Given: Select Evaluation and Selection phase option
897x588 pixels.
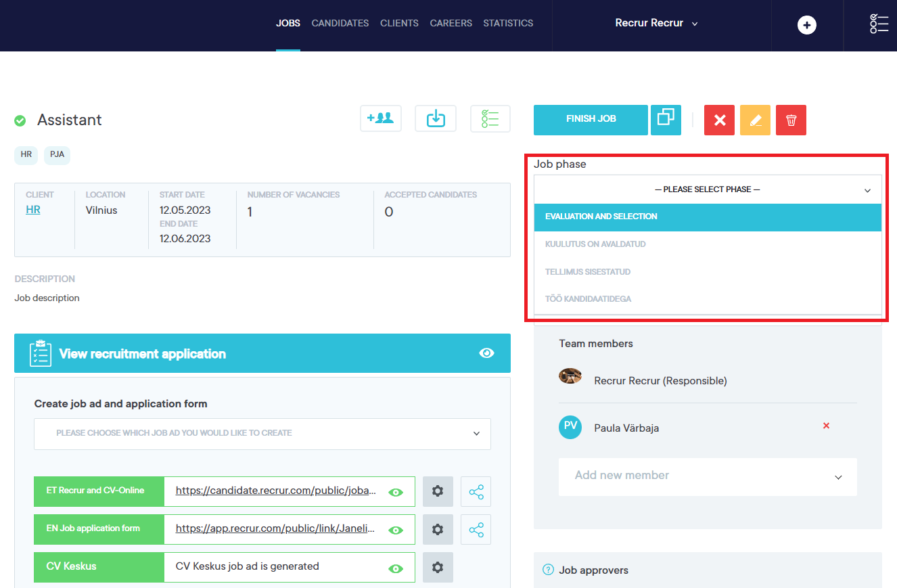Looking at the screenshot, I should pos(708,217).
